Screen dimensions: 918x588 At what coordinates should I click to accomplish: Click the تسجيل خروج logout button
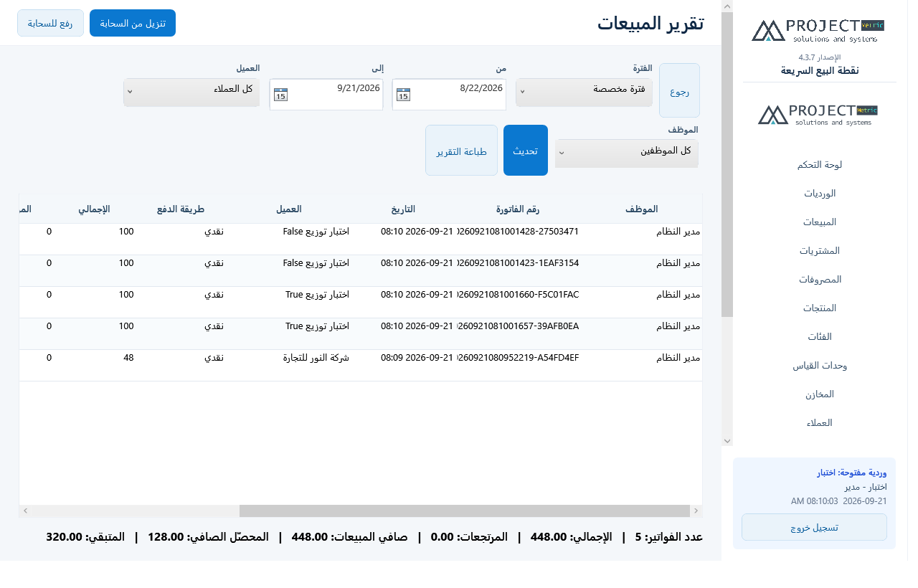pos(814,527)
